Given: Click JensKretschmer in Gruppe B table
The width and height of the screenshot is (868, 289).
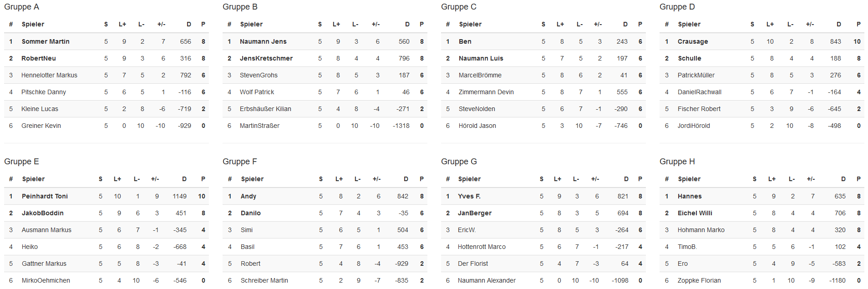Looking at the screenshot, I should (266, 58).
